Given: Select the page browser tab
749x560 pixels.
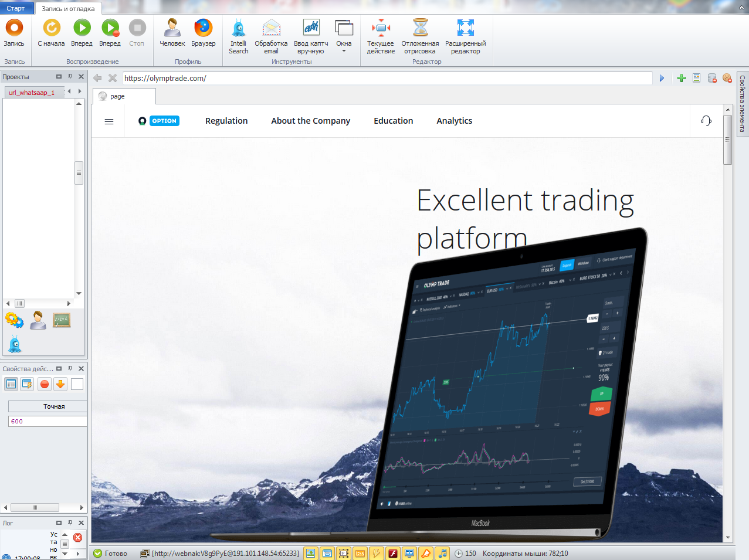Looking at the screenshot, I should point(124,96).
